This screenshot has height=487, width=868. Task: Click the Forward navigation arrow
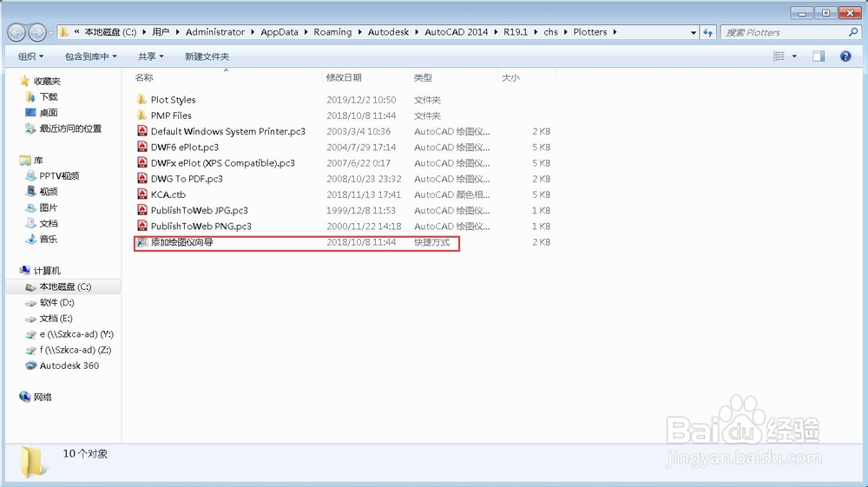[37, 33]
